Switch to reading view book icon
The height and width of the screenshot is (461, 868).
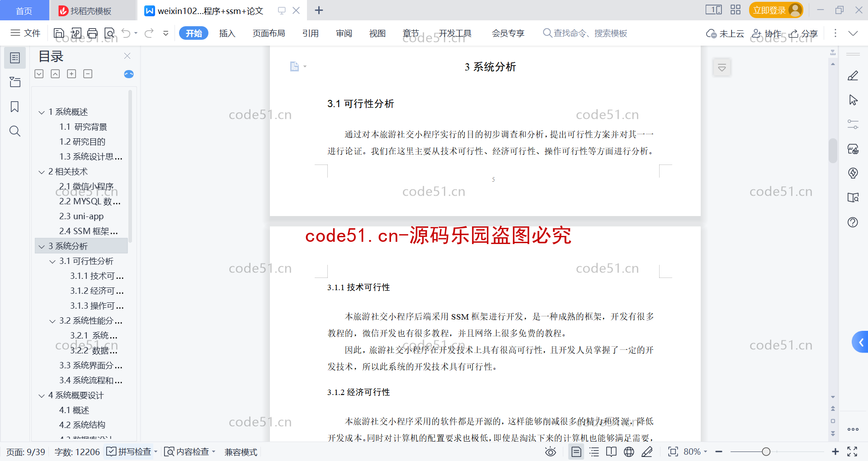coord(611,452)
